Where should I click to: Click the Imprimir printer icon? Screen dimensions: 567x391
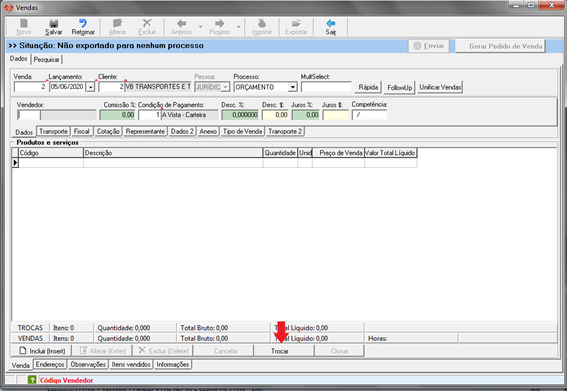tap(262, 24)
